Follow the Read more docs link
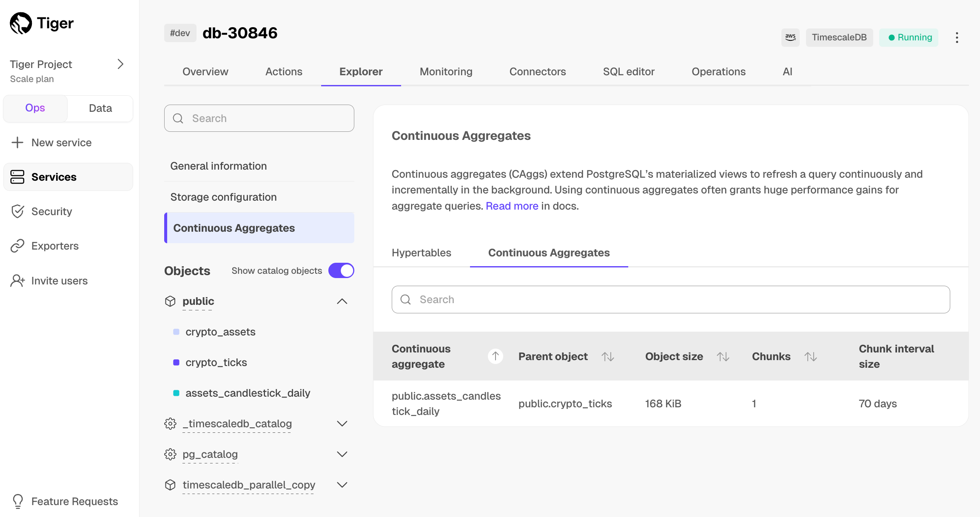Screen dimensions: 980x517 coord(512,206)
